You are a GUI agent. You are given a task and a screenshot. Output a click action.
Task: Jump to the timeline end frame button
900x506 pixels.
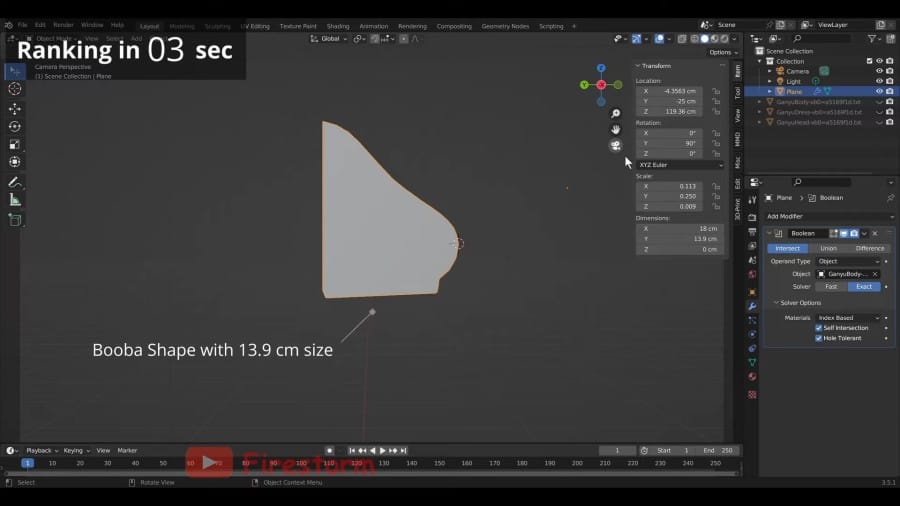tap(404, 451)
